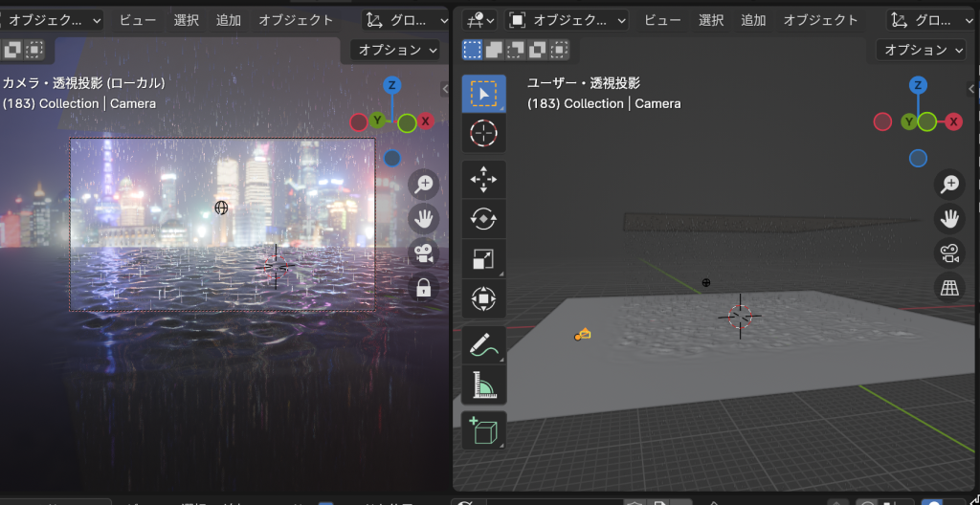Viewport: 980px width, 505px height.
Task: Click the 選択 menu in right viewport
Action: [x=711, y=20]
